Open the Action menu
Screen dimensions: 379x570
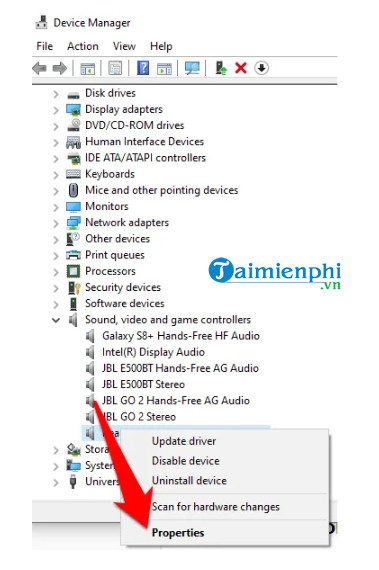click(x=83, y=46)
